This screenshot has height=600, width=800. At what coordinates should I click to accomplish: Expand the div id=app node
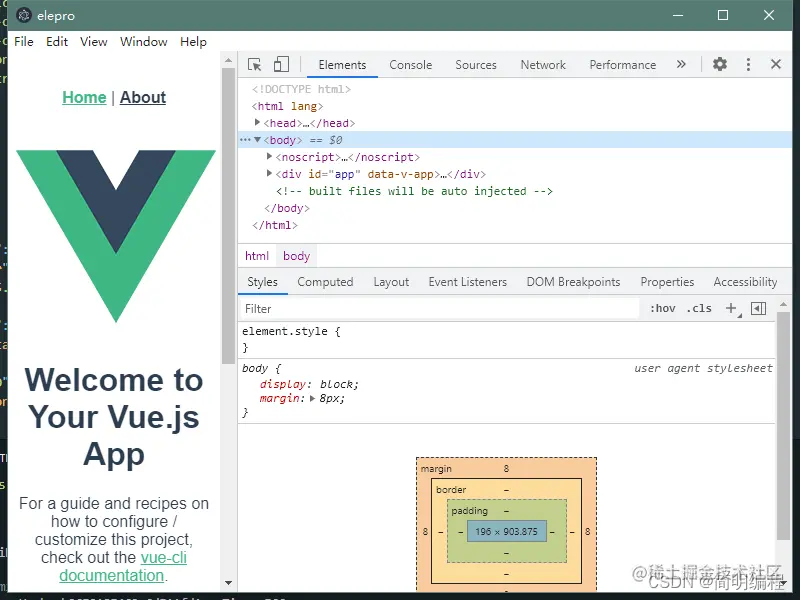tap(269, 173)
